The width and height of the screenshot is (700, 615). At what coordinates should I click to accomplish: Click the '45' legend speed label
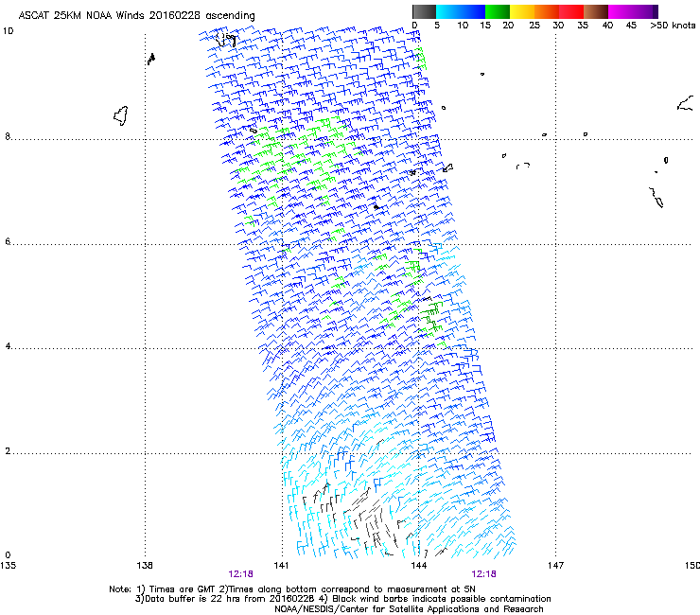[x=631, y=26]
